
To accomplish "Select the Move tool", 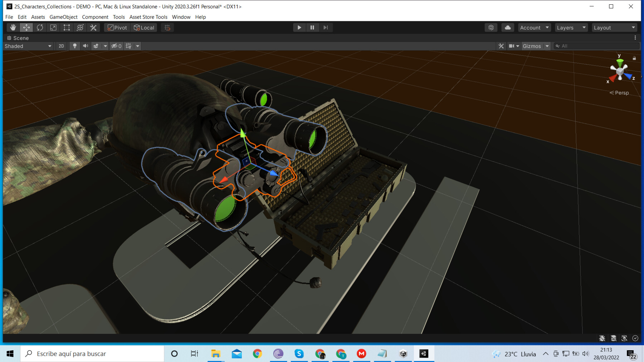I will point(26,28).
